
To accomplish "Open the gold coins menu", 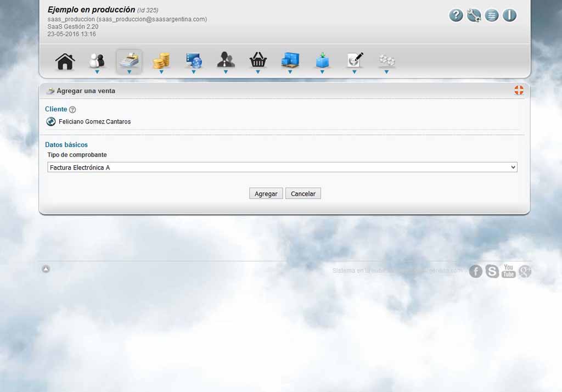I will pos(161,61).
